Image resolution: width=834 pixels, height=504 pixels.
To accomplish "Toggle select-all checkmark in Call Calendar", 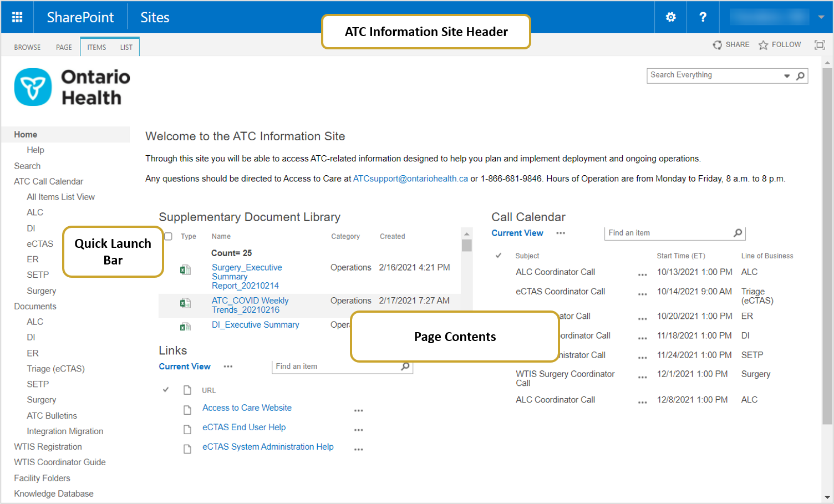I will (499, 256).
